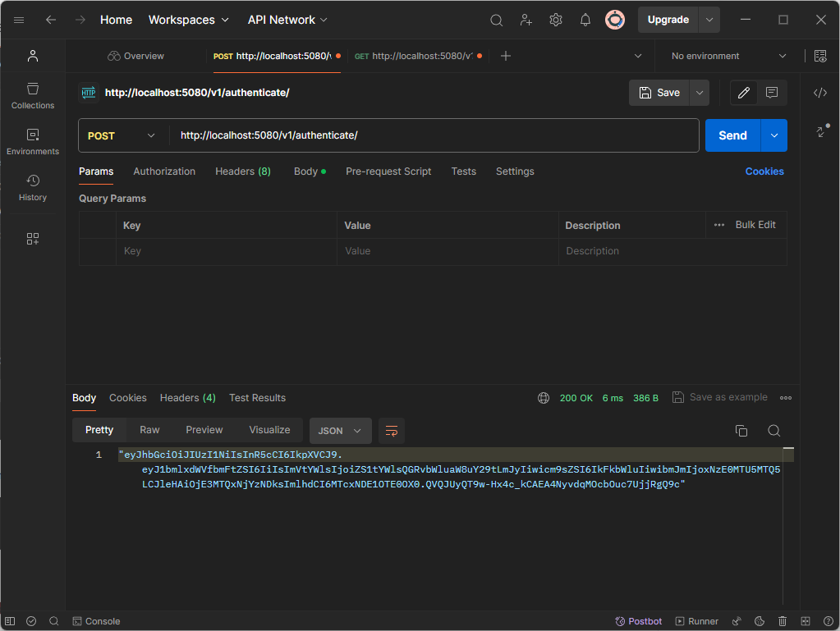Open Environments in the sidebar
Viewport: 840px width, 631px height.
point(33,142)
